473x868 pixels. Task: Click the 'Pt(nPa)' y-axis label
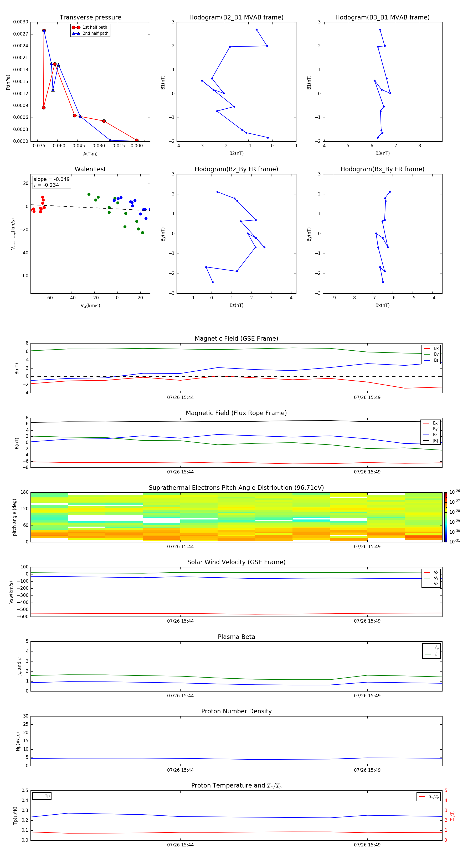pyautogui.click(x=8, y=82)
